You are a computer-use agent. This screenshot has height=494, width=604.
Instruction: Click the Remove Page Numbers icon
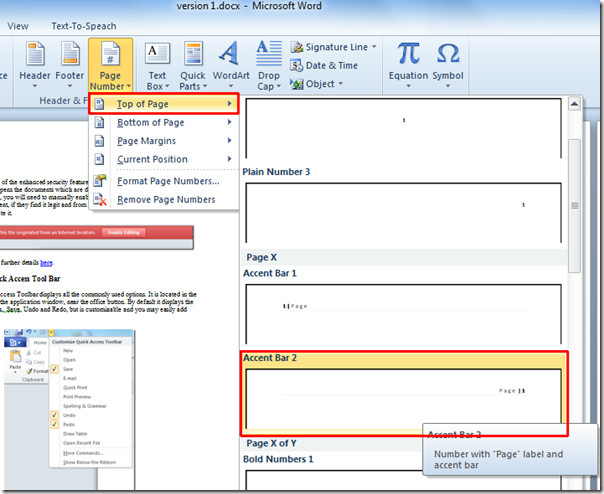(100, 200)
